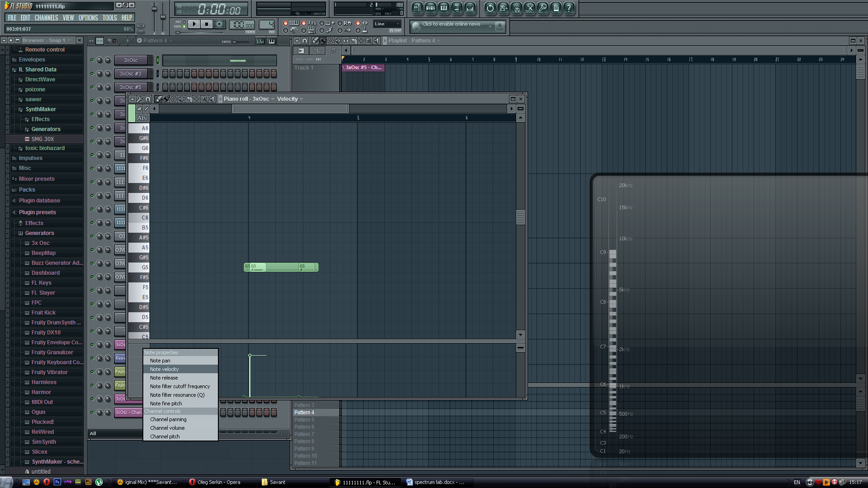Expand the Packs folder in Browser
This screenshot has height=488, width=868.
(27, 190)
